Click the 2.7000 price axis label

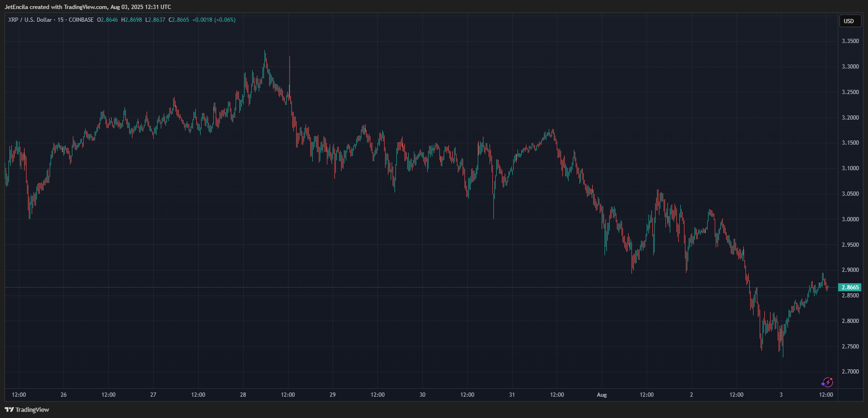click(850, 372)
